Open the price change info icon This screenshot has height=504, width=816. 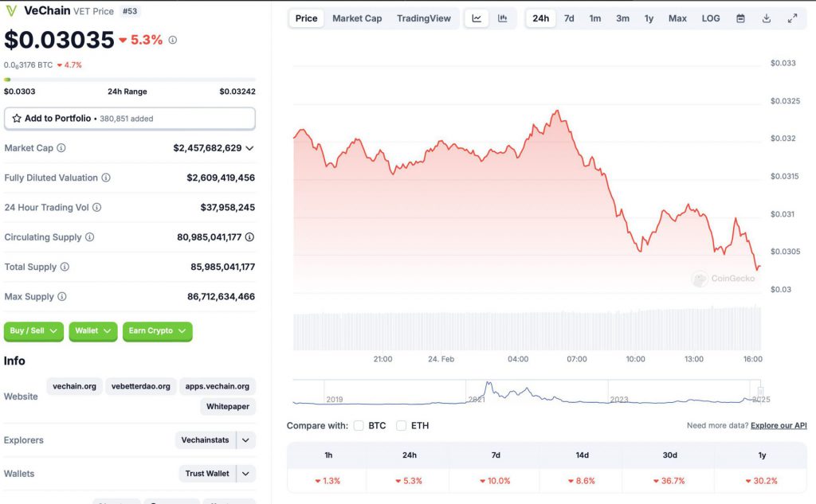(x=173, y=40)
